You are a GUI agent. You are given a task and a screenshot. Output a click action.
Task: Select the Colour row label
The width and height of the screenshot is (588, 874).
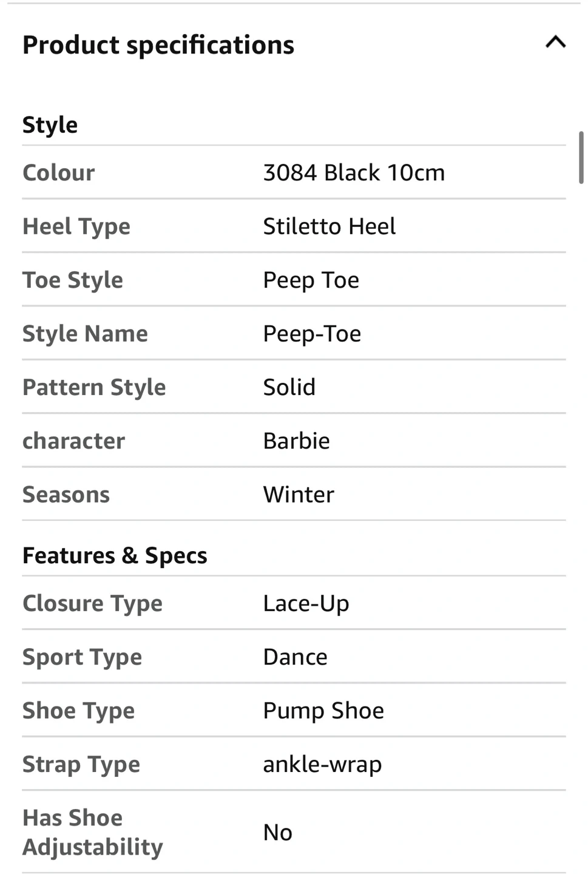pos(59,173)
